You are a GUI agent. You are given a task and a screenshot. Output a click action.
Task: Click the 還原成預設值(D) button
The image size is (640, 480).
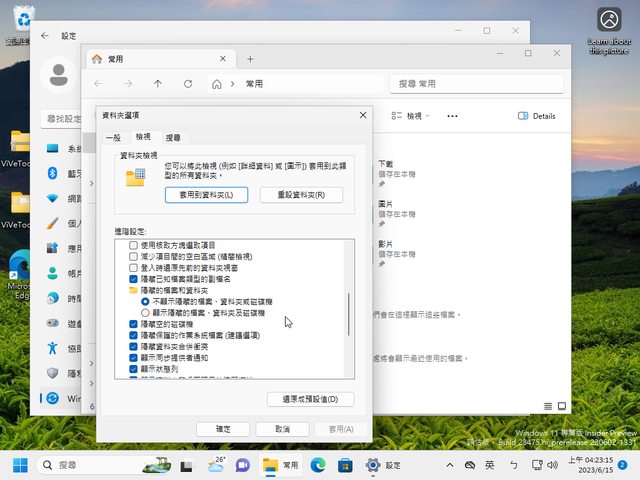click(x=310, y=399)
